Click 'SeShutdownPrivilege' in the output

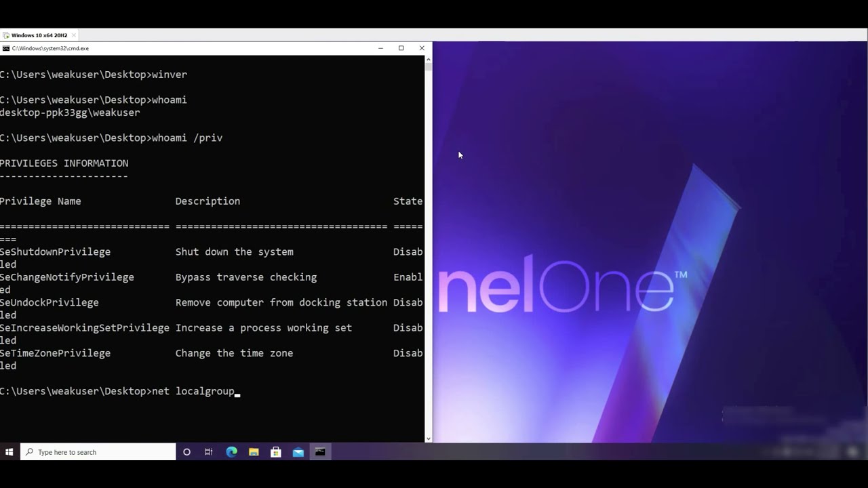tap(55, 252)
